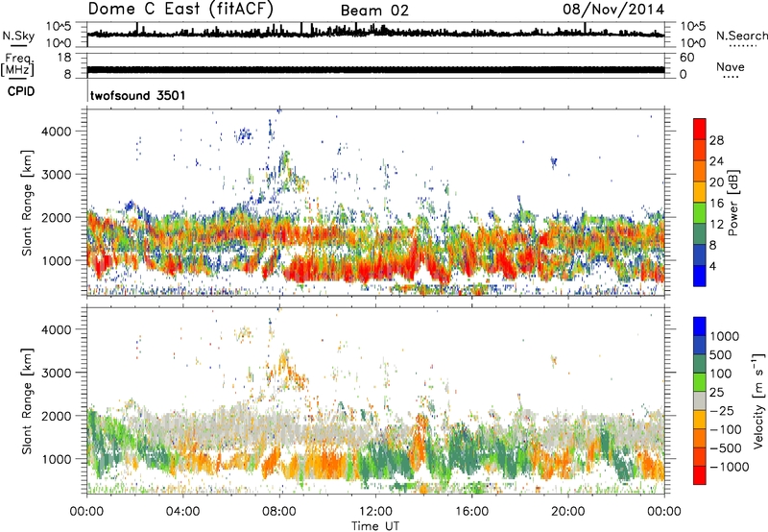Click the "16" power colorbar value
Viewport: 768px width, 532px height.
coord(716,204)
